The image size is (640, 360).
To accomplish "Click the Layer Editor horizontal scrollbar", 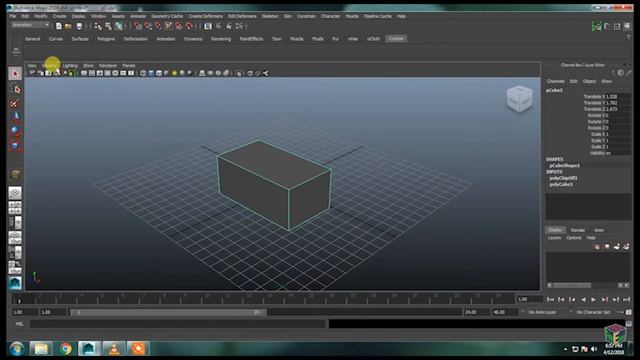I will [572, 285].
